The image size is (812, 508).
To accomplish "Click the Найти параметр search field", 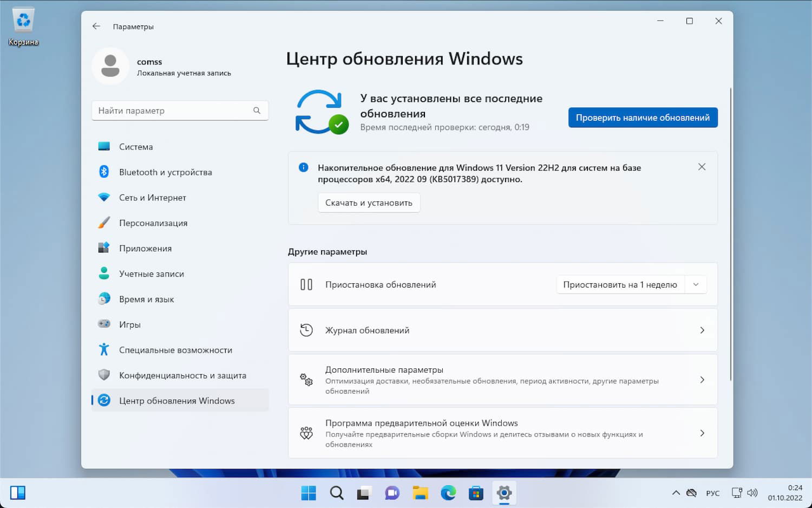I will pos(180,110).
